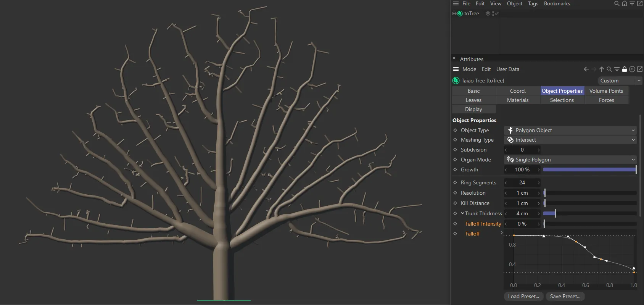
Task: Click the Ring Segments value field
Action: pyautogui.click(x=522, y=182)
